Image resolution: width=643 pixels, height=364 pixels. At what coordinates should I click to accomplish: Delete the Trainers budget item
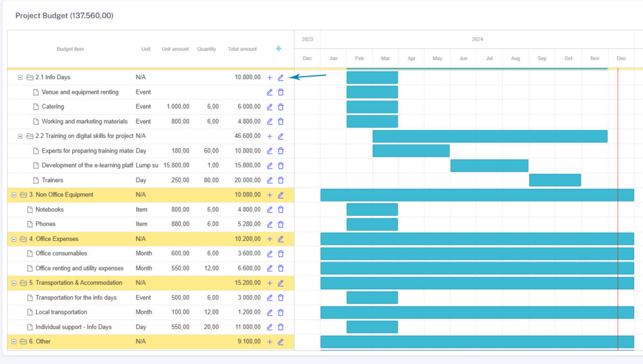[x=281, y=180]
